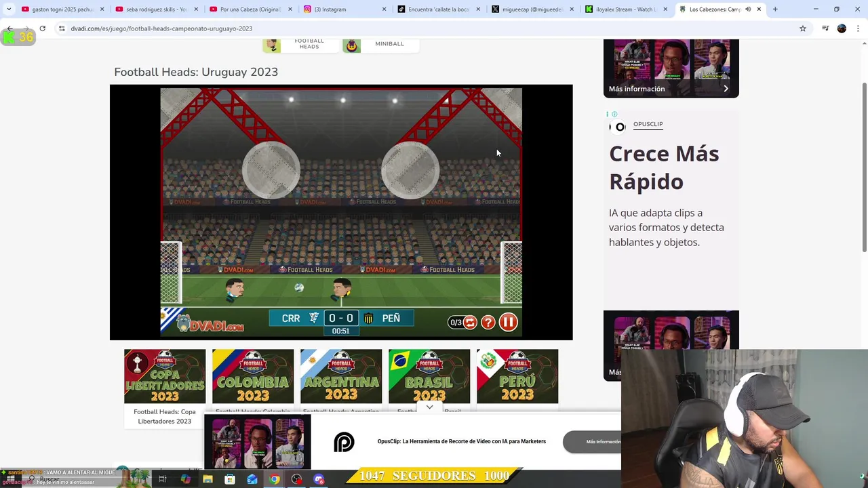Open Google Chrome from the taskbar
This screenshot has height=488, width=868.
tap(274, 479)
